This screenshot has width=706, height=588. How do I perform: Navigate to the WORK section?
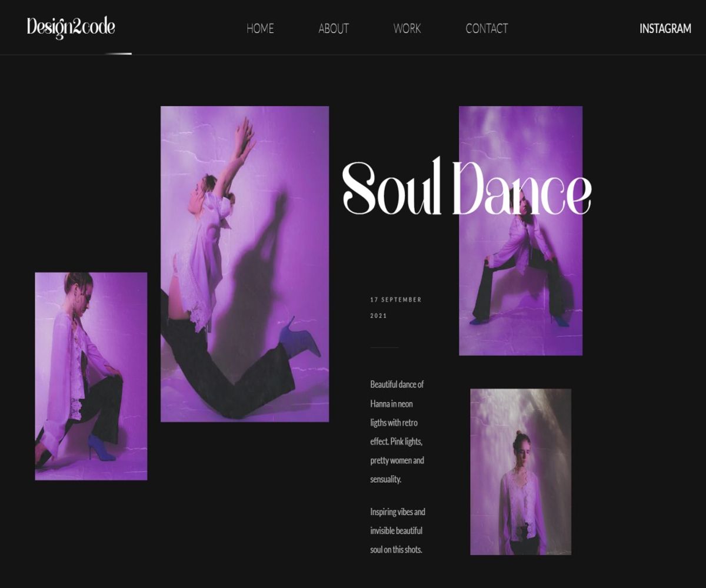click(x=407, y=28)
